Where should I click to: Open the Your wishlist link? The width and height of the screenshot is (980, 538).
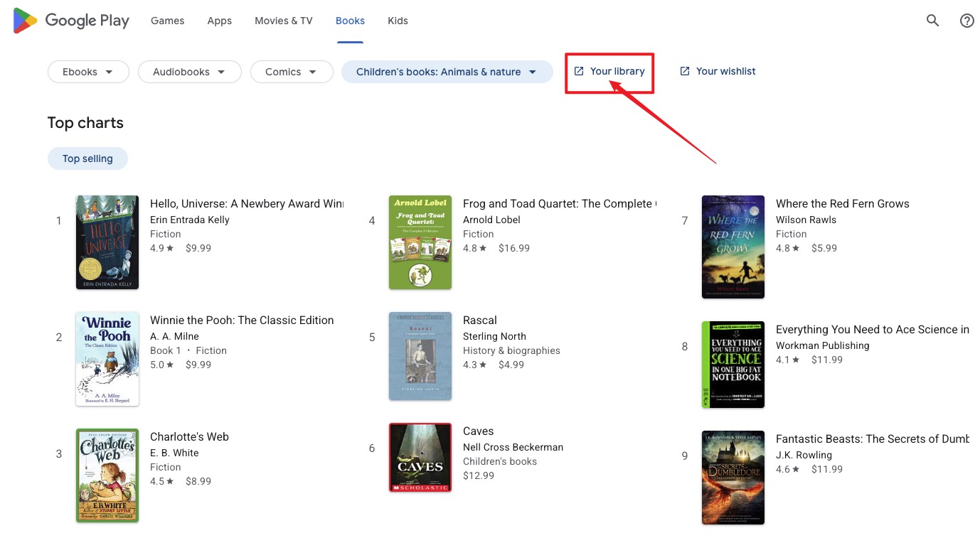pyautogui.click(x=718, y=71)
